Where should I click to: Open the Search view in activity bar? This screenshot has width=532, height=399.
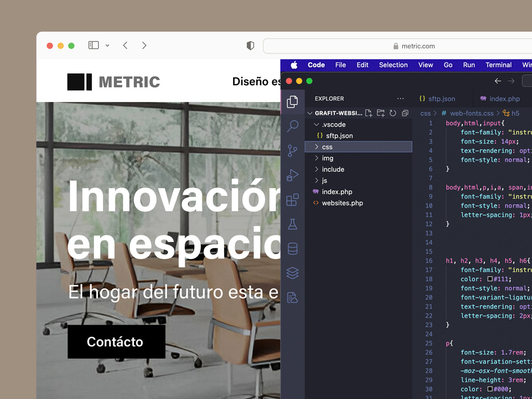[293, 126]
